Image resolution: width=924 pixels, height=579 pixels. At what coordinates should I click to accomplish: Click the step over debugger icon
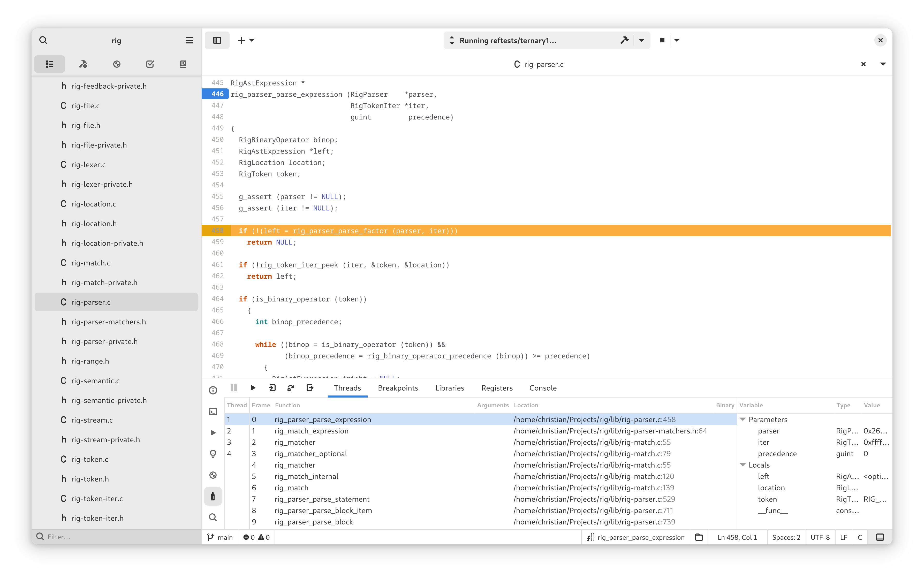coord(291,388)
